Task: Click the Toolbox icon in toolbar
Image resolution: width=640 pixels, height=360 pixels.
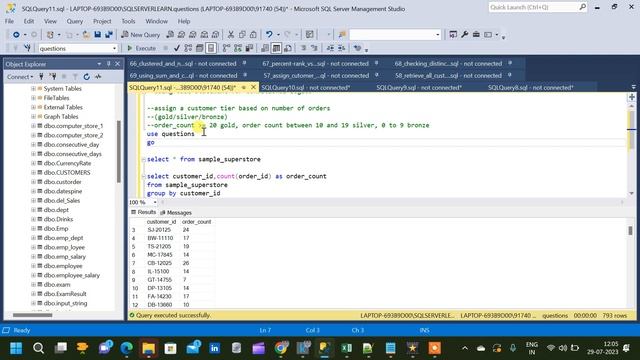Action: click(476, 35)
